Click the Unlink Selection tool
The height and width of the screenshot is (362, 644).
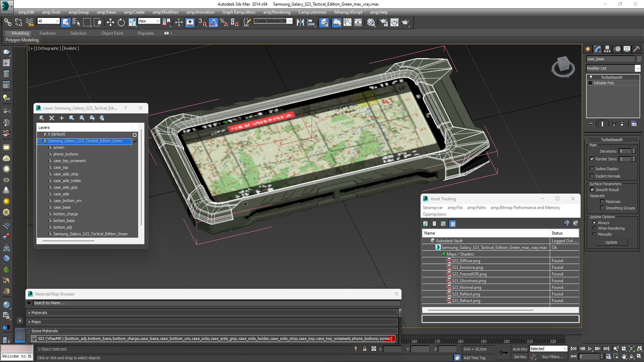click(18, 22)
